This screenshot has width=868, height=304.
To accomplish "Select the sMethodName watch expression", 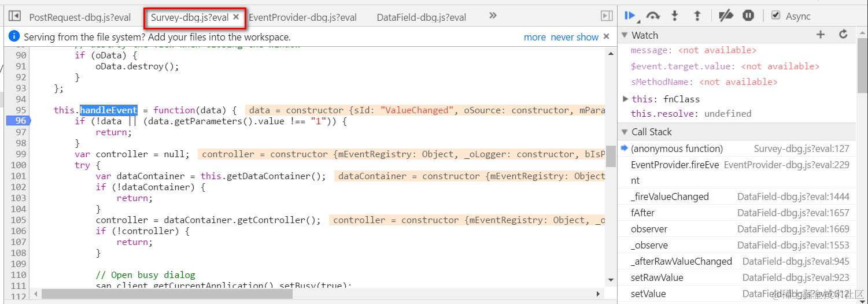I will pos(704,82).
